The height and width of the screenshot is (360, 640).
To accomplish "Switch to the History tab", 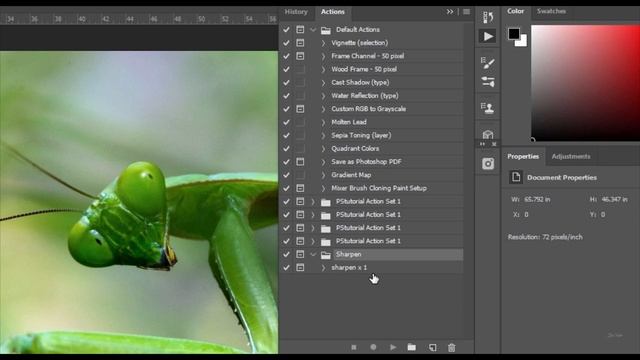I will pyautogui.click(x=296, y=12).
